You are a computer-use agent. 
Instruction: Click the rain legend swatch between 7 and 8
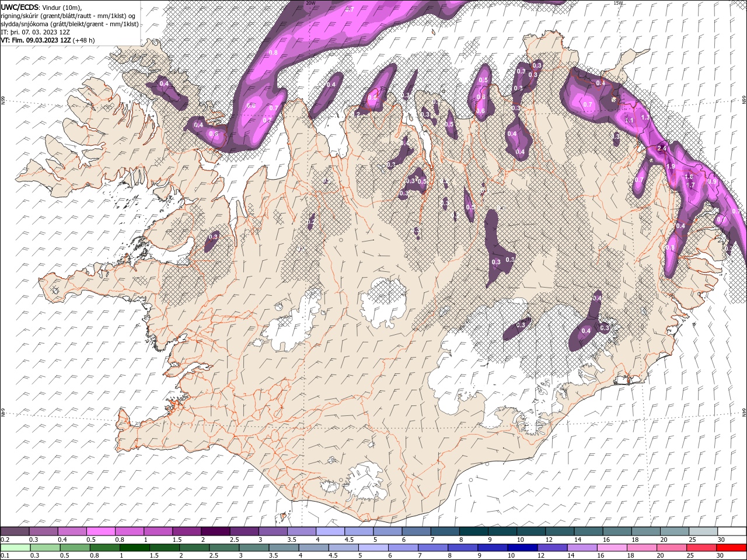pyautogui.click(x=432, y=548)
